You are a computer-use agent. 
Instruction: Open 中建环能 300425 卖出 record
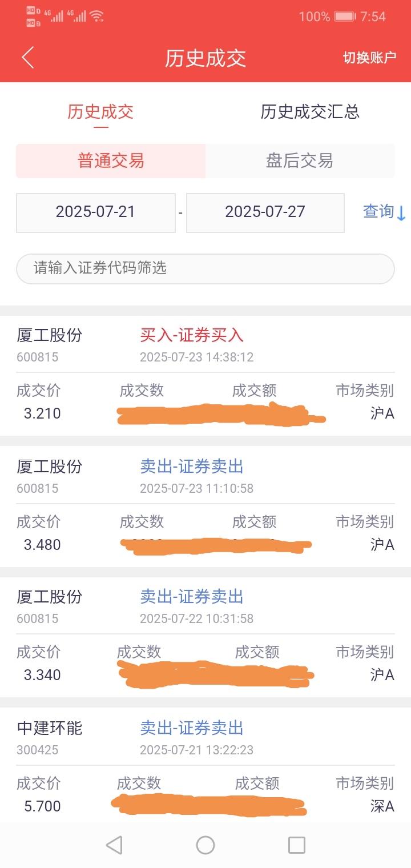(205, 765)
